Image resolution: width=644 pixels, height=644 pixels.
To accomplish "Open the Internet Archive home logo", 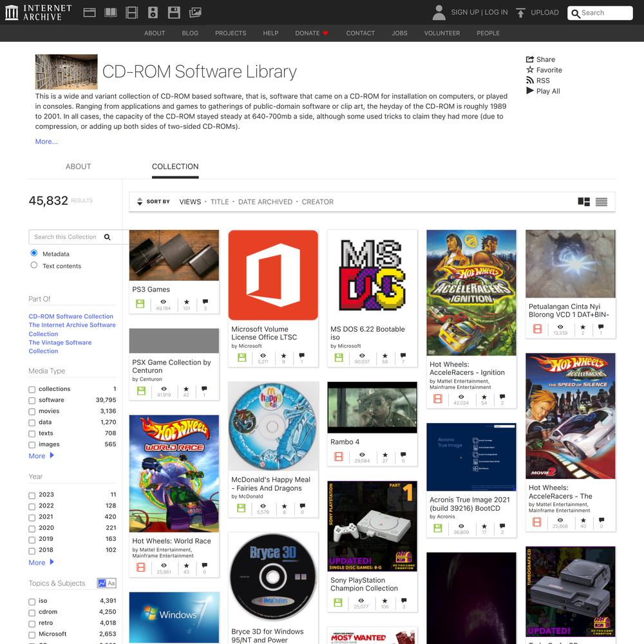I will click(x=39, y=12).
